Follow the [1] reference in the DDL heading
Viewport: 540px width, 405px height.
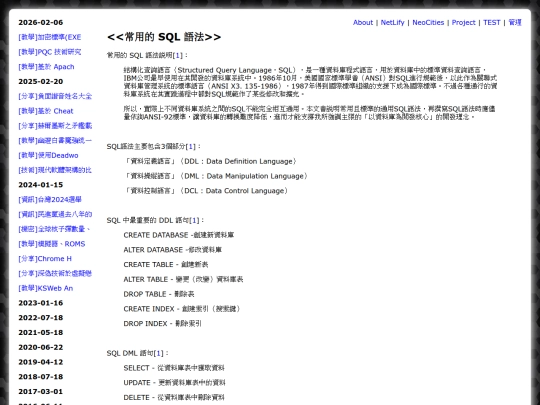pos(194,220)
